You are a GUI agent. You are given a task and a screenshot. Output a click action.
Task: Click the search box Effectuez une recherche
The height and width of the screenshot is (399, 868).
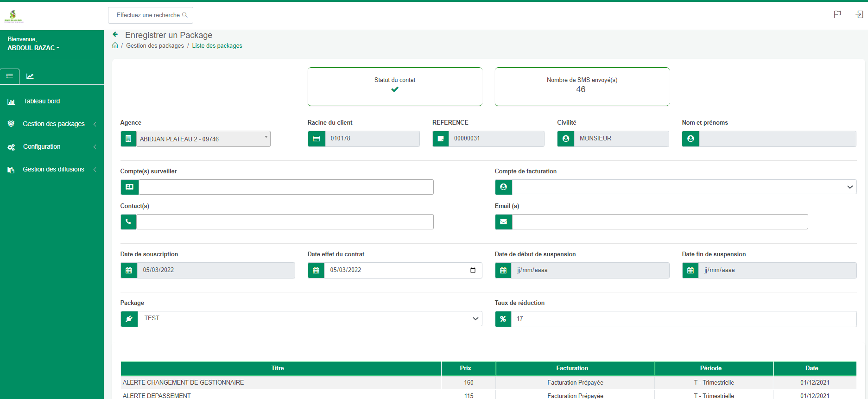150,15
